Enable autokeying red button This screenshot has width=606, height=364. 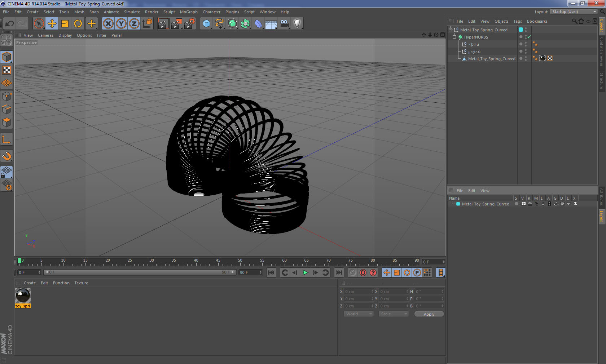tap(363, 272)
